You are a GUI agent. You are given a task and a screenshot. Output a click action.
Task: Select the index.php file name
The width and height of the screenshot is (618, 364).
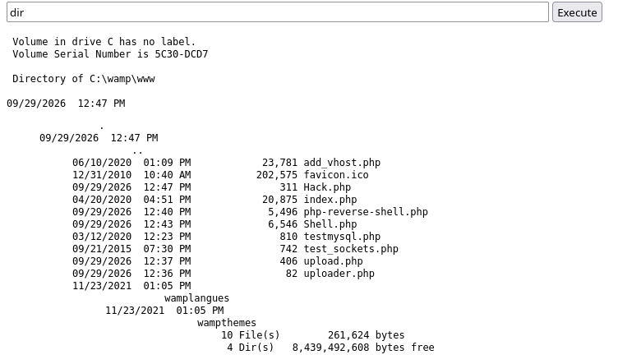(330, 200)
